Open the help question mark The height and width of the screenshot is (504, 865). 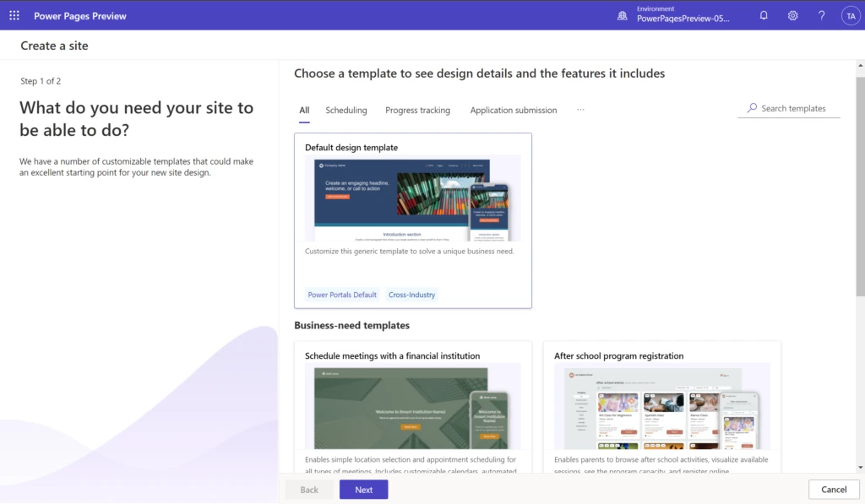tap(821, 15)
